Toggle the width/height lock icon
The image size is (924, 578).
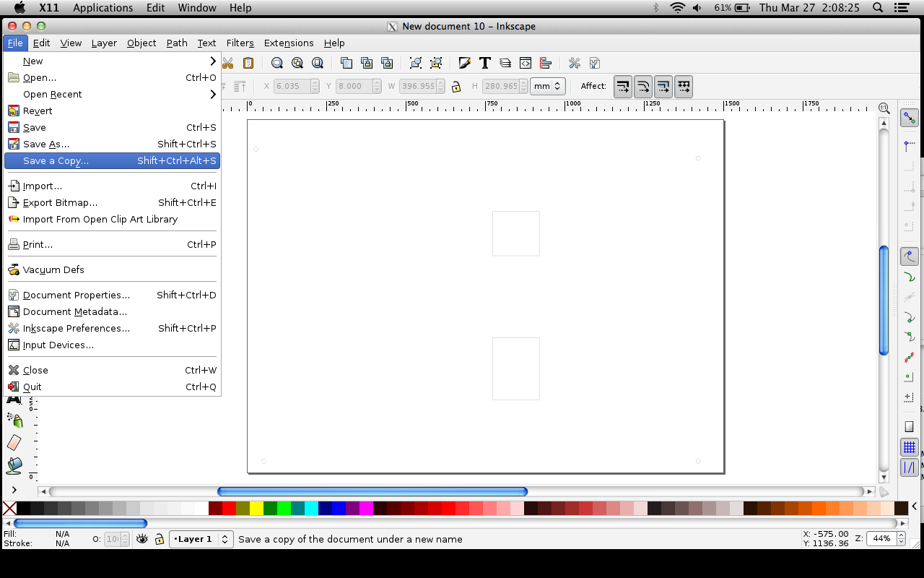pos(456,87)
